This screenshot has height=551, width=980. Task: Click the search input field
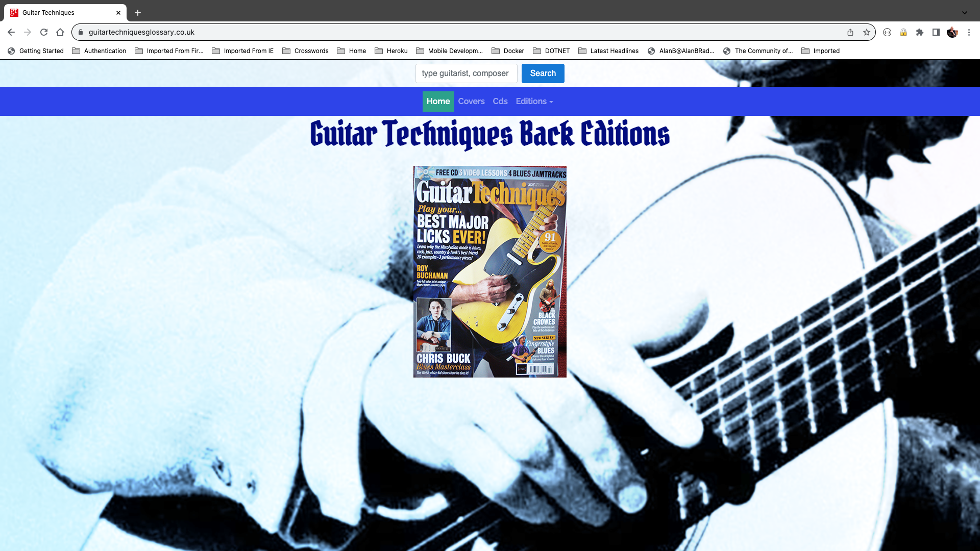(467, 73)
